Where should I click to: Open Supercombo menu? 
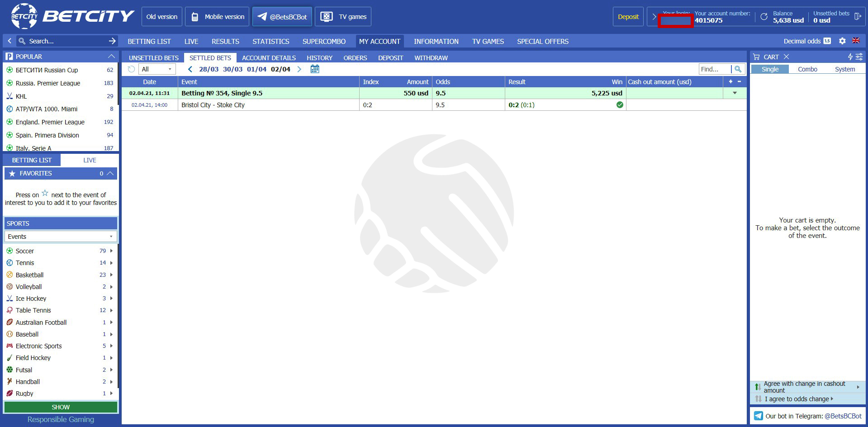(x=324, y=41)
